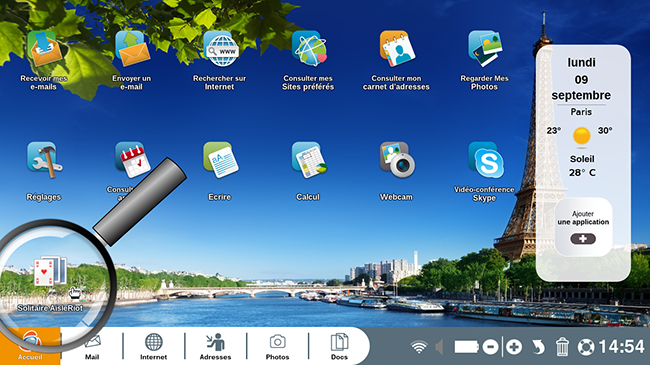Open Consulter mon carnet d'adresses

tap(397, 49)
